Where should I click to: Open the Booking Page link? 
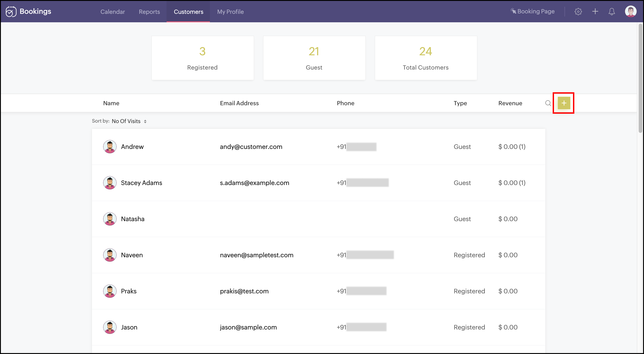pyautogui.click(x=533, y=12)
